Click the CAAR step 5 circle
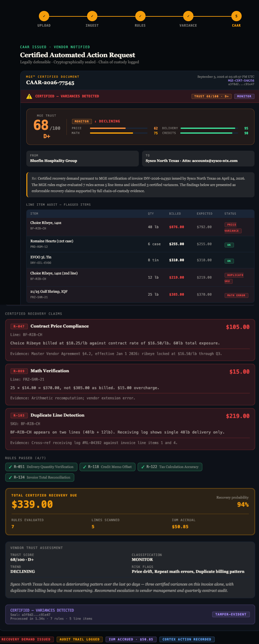Image resolution: width=259 pixels, height=644 pixels. point(237,16)
